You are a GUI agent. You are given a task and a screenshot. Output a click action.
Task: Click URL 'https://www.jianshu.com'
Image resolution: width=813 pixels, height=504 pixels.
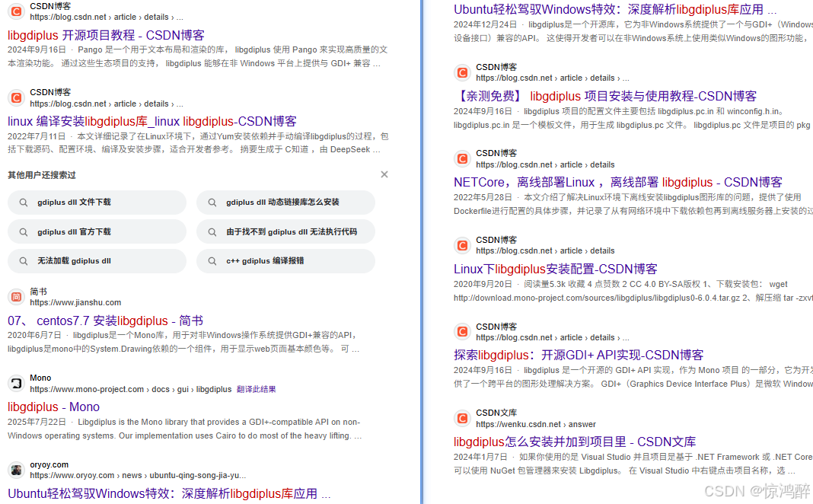point(75,302)
